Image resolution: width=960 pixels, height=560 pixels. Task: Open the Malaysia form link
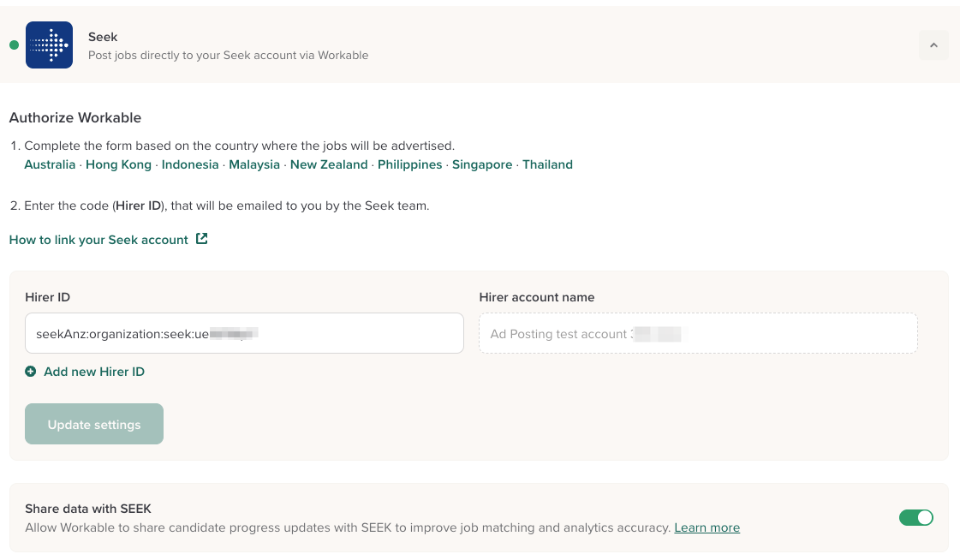click(254, 164)
